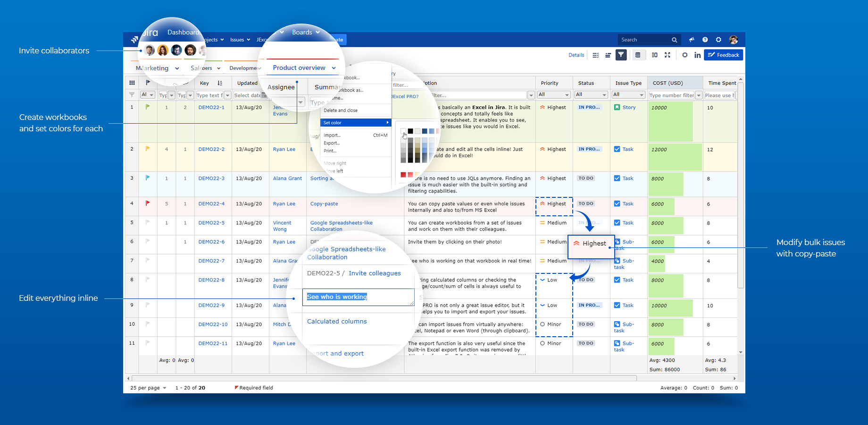Pick the red color swatch
Viewport: 868px width, 425px height.
(x=403, y=175)
